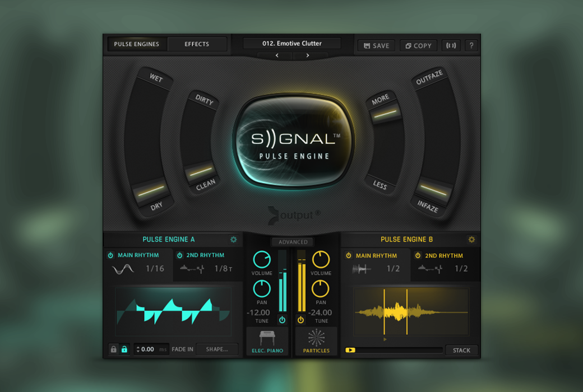Open Pulse Engine A settings gear
Viewport: 583px width, 392px height.
(x=234, y=240)
